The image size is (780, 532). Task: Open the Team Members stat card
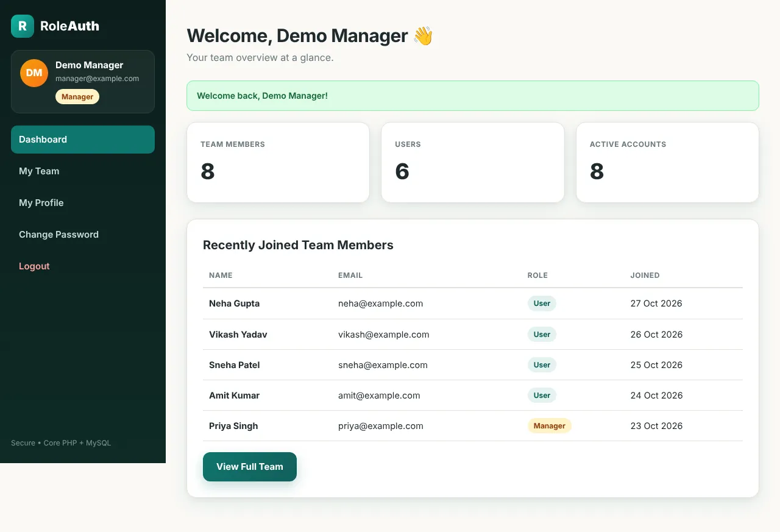point(278,163)
